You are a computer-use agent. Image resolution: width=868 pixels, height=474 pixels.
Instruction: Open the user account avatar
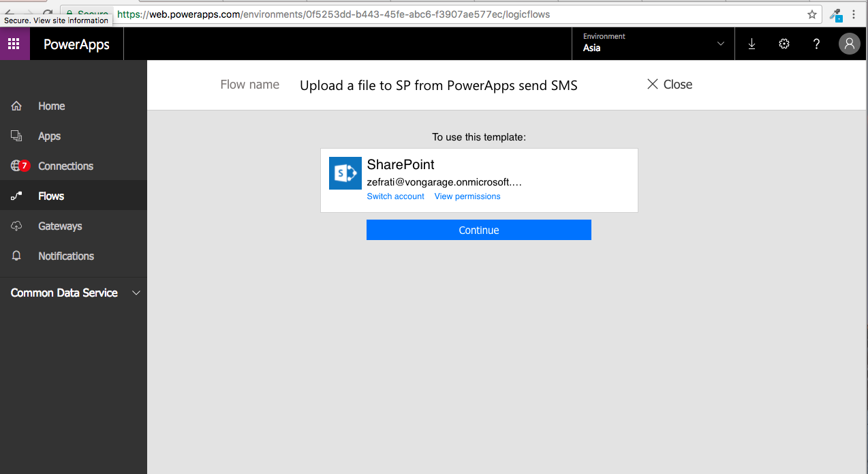(x=849, y=44)
